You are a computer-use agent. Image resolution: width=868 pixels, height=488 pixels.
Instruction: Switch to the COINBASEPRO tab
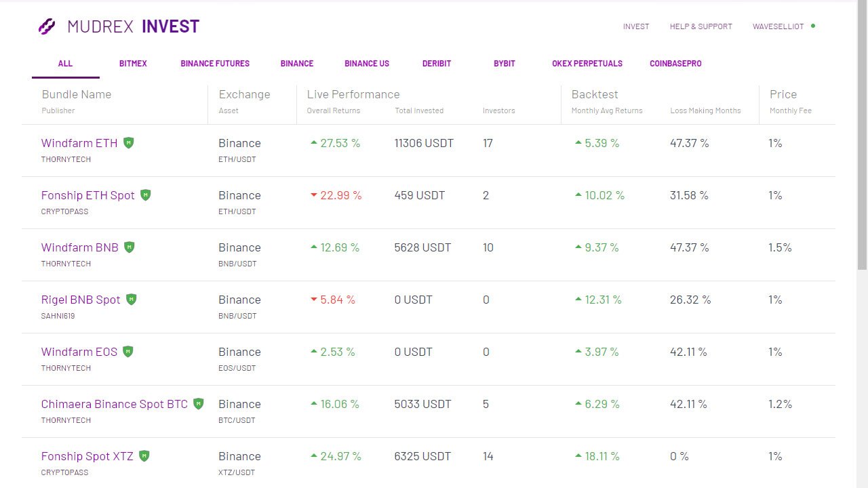(x=675, y=64)
